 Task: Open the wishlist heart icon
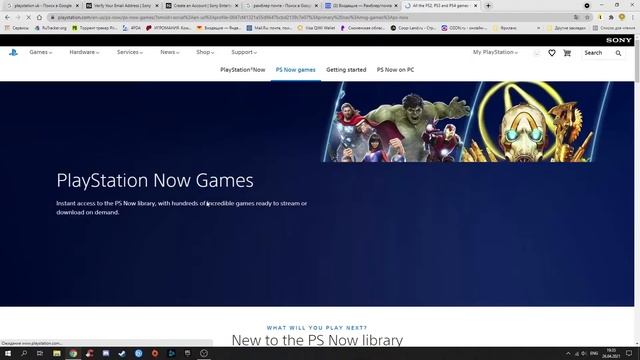pyautogui.click(x=551, y=53)
